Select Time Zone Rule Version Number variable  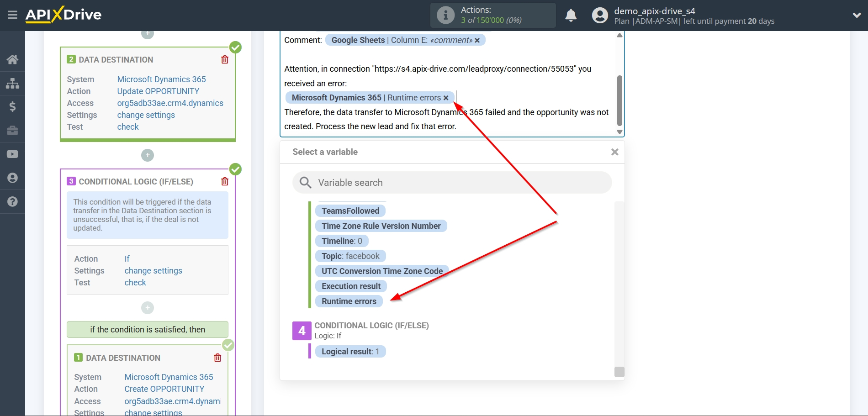click(381, 226)
